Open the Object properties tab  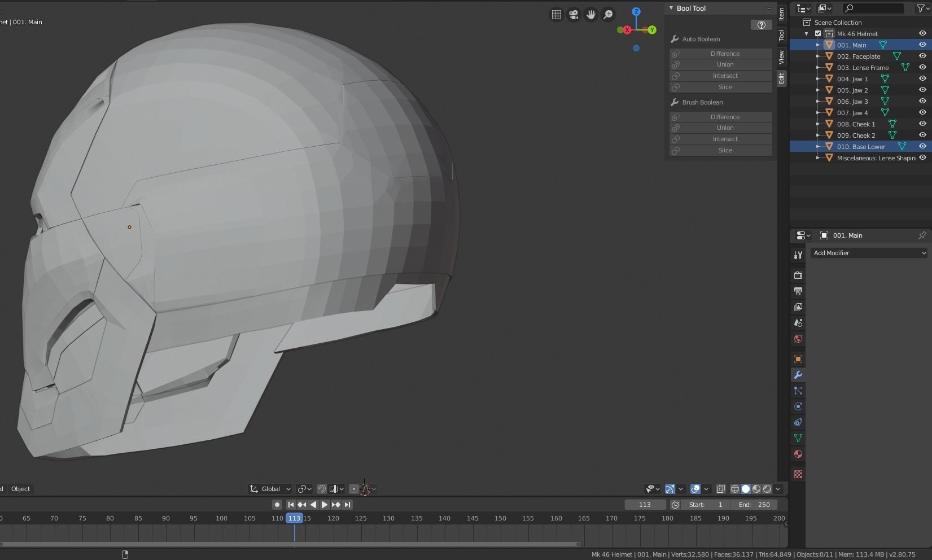coord(798,359)
